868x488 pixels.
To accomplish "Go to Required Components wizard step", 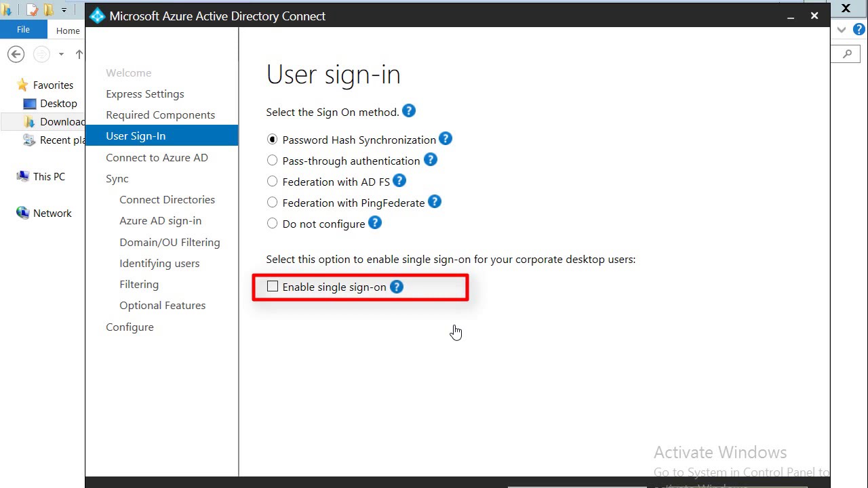I will click(x=161, y=115).
